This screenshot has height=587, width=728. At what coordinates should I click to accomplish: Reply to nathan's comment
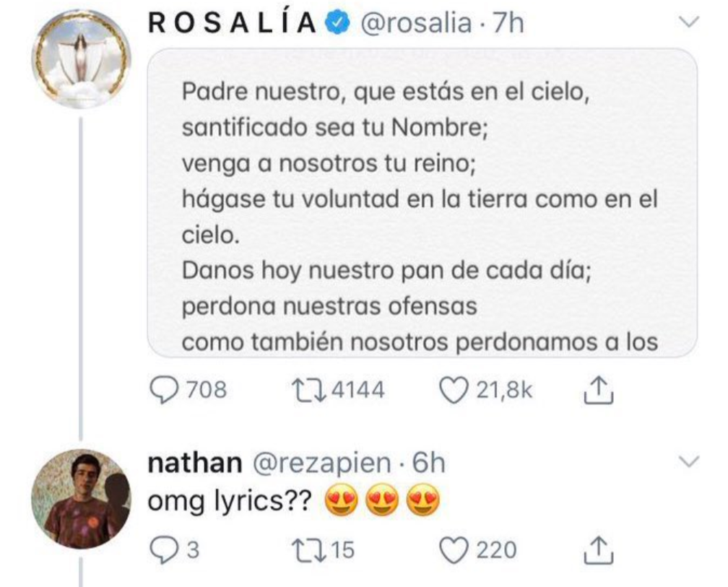point(161,550)
